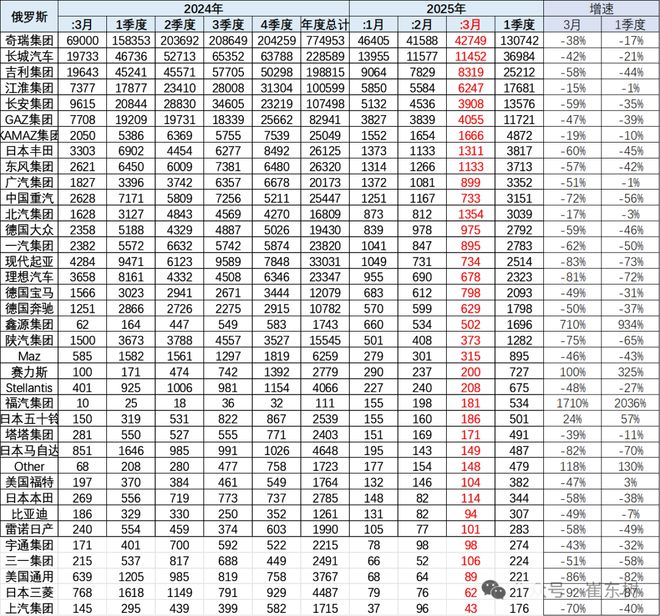Select the 德国大众 row label

[29, 230]
